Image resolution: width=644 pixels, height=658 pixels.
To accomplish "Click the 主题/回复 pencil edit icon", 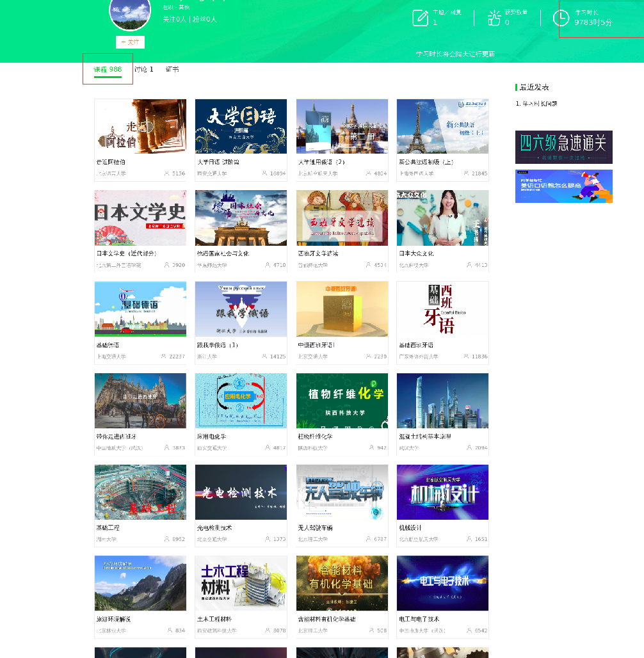I will [420, 18].
